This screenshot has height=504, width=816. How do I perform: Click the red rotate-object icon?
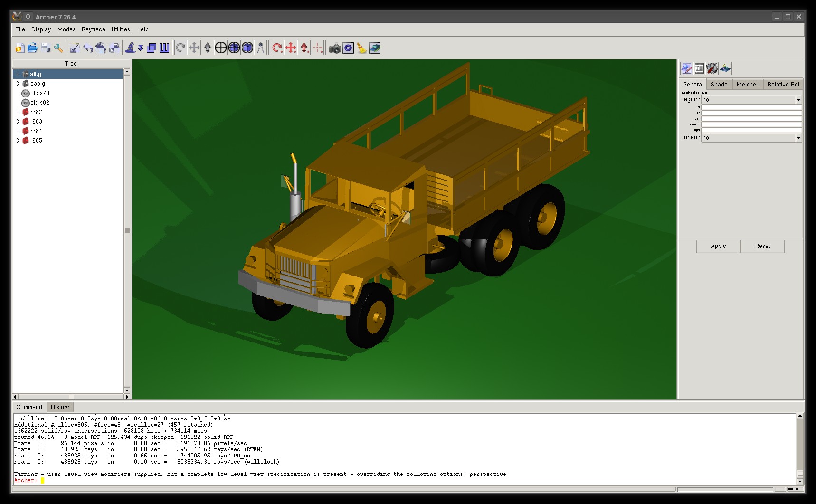pos(277,48)
